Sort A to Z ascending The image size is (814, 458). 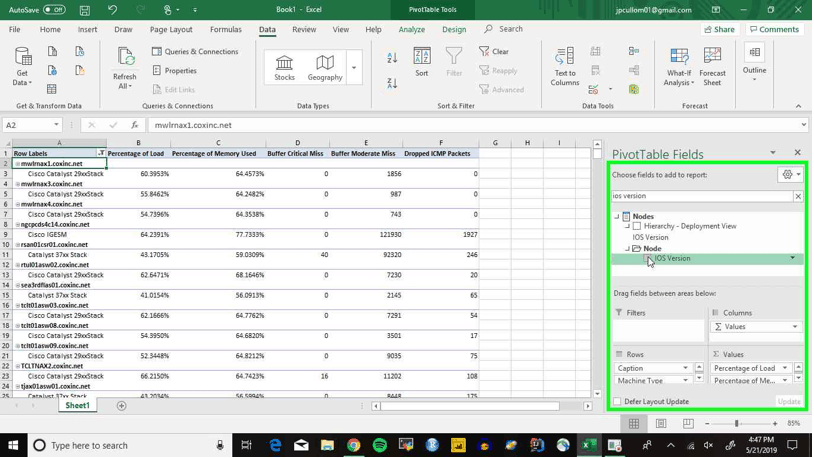pyautogui.click(x=392, y=58)
